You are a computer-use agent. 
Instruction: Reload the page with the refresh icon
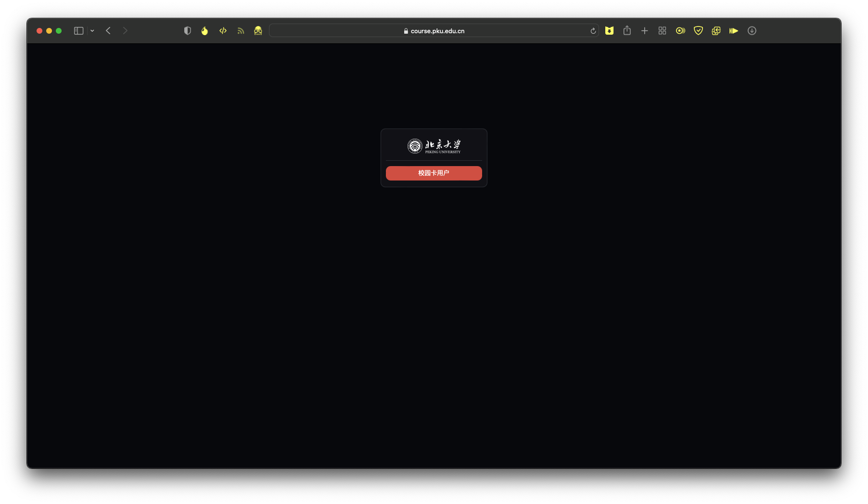point(593,31)
